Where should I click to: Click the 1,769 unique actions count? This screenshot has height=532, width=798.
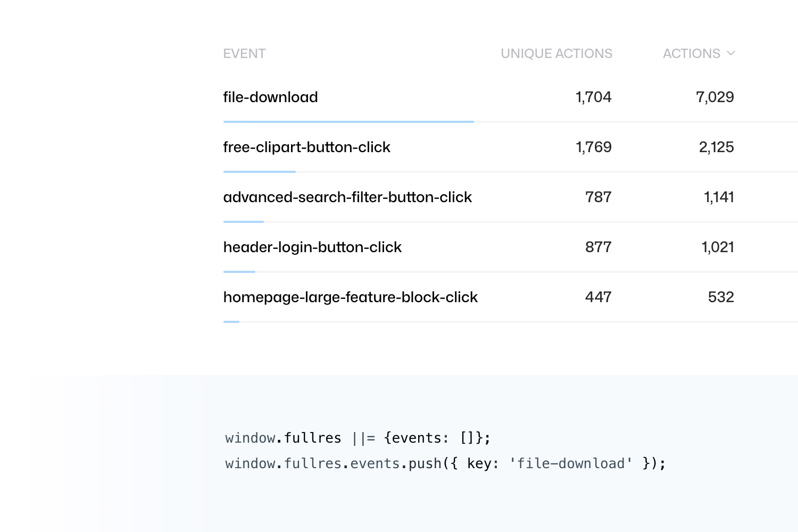[x=594, y=147]
